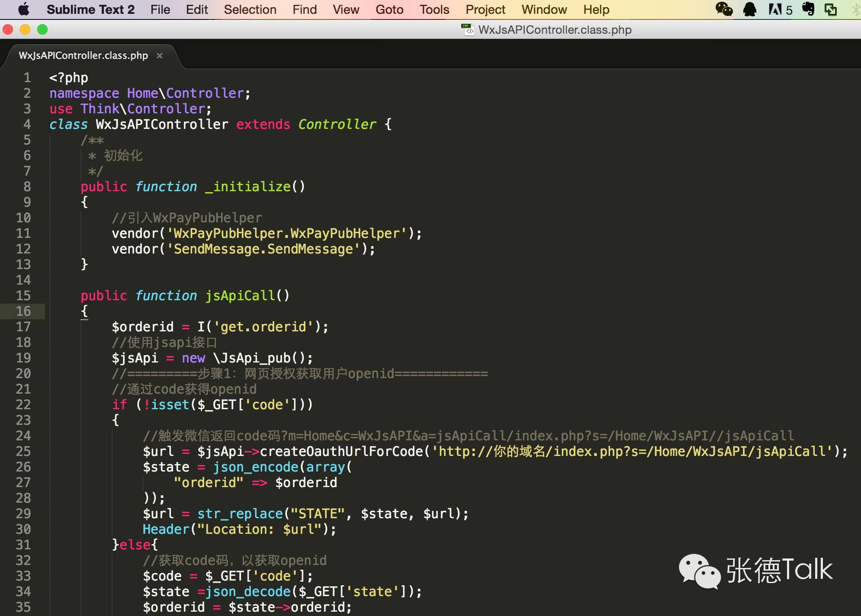Click the green zoom window button
The height and width of the screenshot is (616, 861).
tap(42, 29)
